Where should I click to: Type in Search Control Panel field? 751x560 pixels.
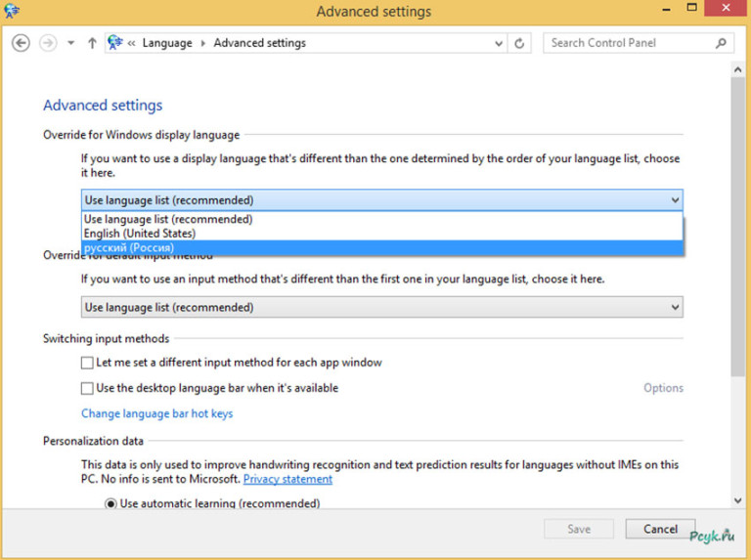coord(628,43)
